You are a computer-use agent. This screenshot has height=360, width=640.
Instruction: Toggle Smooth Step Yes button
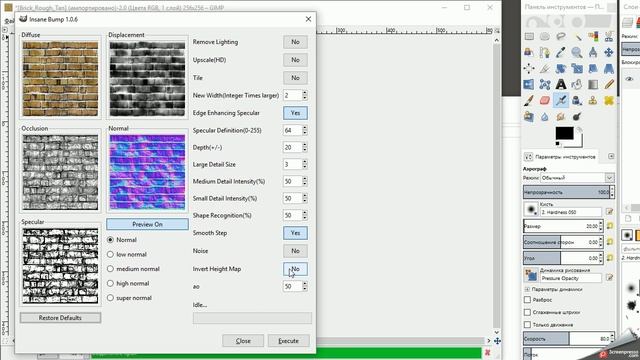(x=295, y=233)
